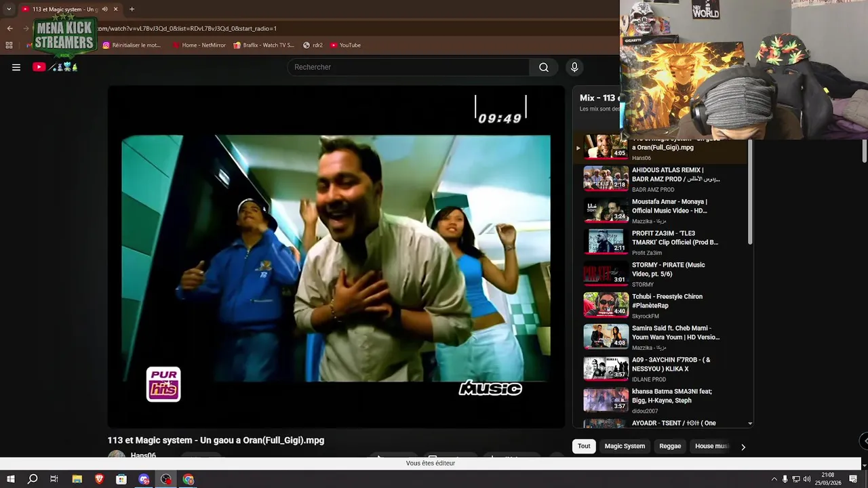Show hidden system tray icons
The image size is (868, 488).
[x=774, y=479]
